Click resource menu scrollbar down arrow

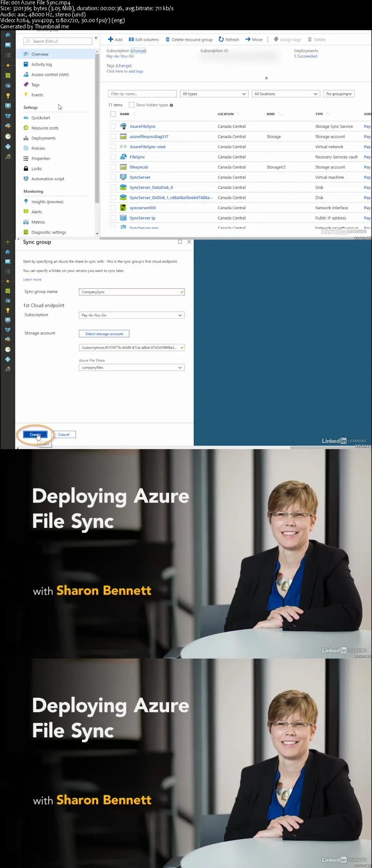pyautogui.click(x=97, y=233)
